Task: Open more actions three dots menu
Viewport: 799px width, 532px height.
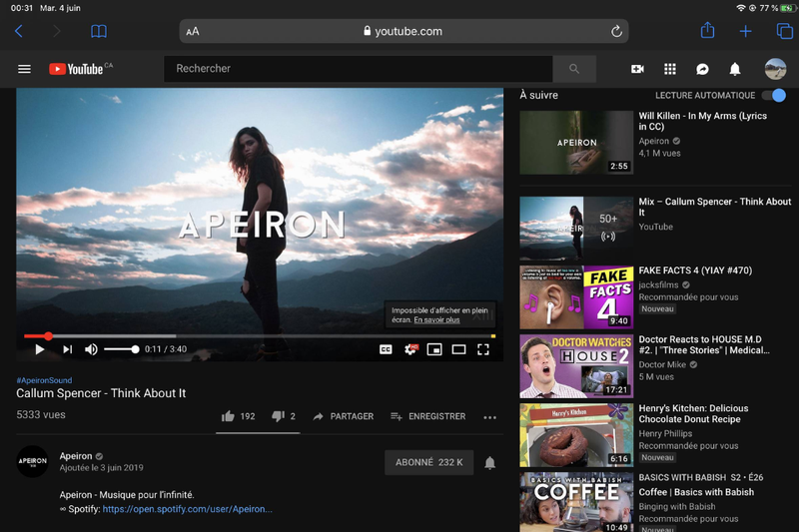Action: pos(489,417)
